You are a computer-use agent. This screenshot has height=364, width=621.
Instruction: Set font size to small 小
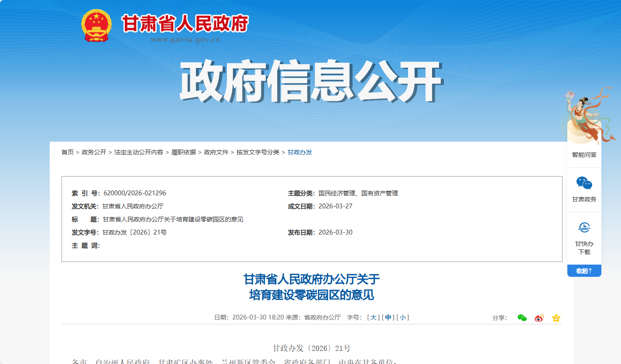[x=402, y=317]
